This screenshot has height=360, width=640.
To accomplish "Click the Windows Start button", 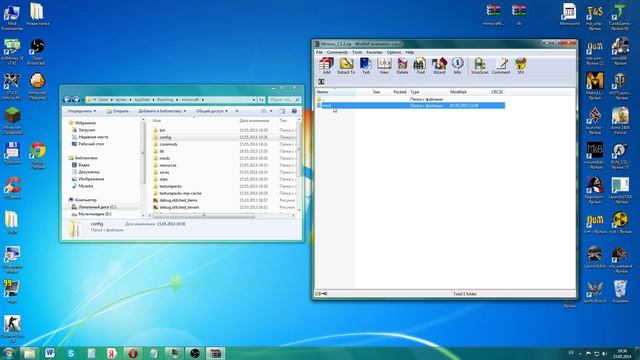I will [x=9, y=353].
